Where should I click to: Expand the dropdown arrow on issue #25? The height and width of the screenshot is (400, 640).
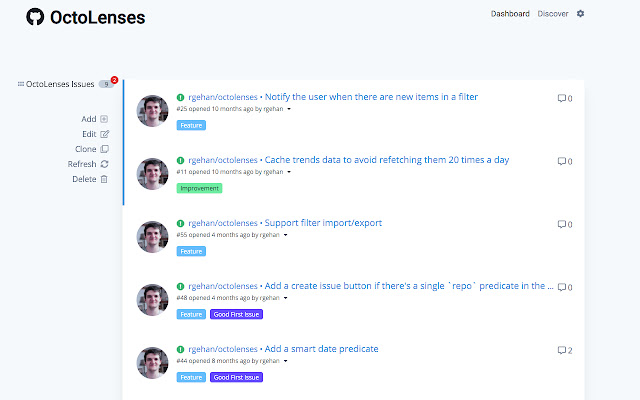point(289,109)
